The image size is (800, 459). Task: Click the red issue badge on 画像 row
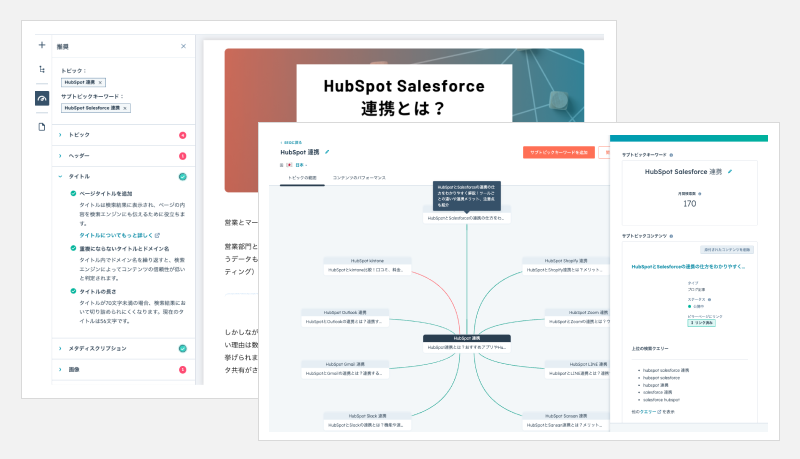pyautogui.click(x=183, y=369)
